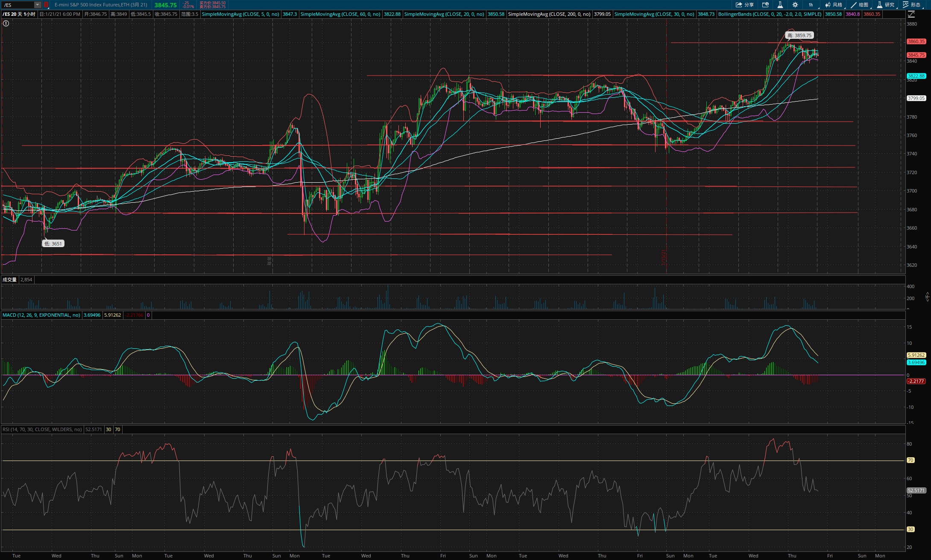The height and width of the screenshot is (560, 931).
Task: Click the 卖方价:3845.75 ask price text
Action: (212, 7)
